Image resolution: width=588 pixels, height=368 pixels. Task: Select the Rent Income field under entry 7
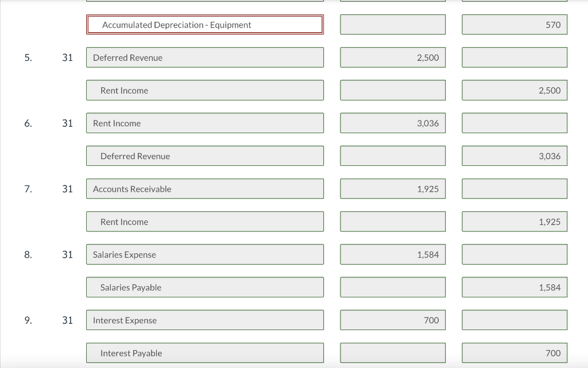tap(204, 221)
